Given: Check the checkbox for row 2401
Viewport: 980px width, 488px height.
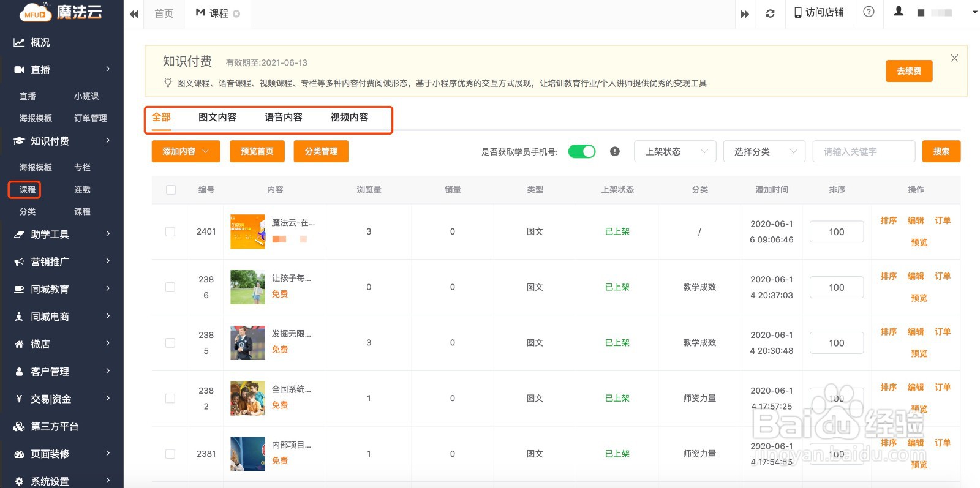Looking at the screenshot, I should click(170, 231).
